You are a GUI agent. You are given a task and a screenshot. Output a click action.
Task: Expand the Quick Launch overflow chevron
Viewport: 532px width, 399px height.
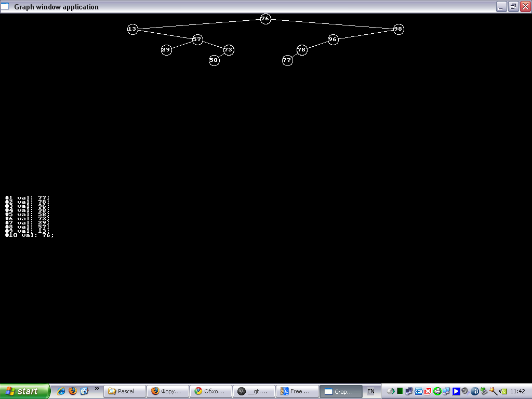pyautogui.click(x=97, y=388)
